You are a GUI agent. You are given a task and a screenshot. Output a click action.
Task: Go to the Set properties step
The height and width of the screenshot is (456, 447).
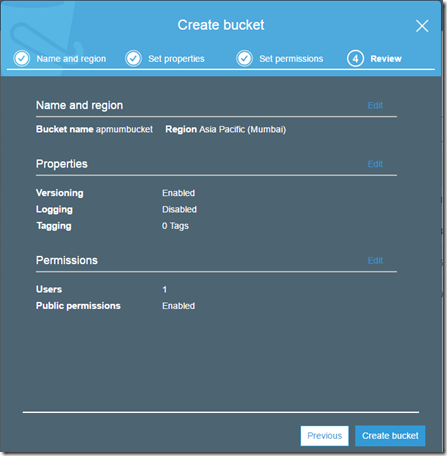176,59
